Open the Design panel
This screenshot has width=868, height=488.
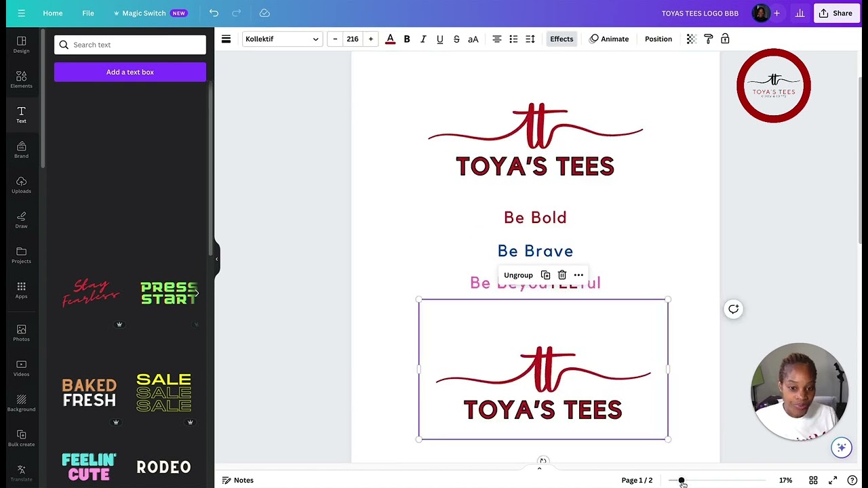tap(22, 45)
